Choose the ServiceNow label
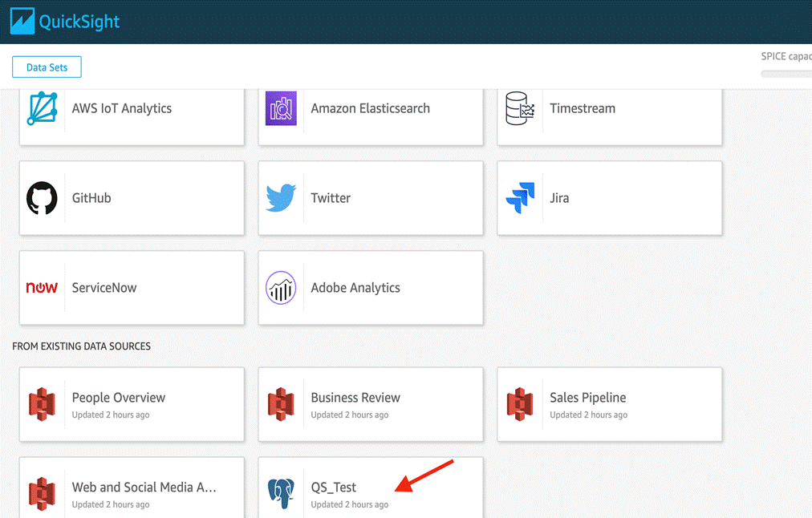The height and width of the screenshot is (518, 812). point(104,288)
